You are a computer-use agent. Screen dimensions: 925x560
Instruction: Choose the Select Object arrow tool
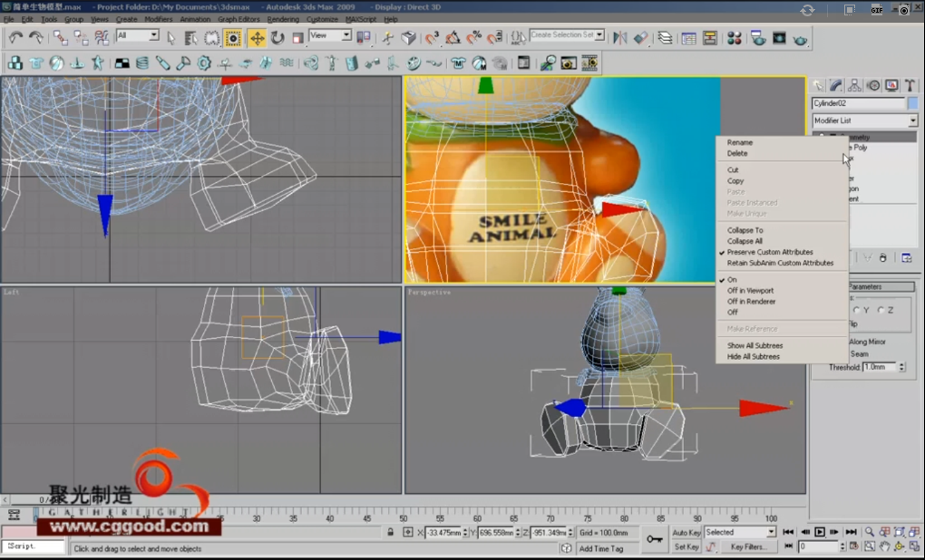pos(171,38)
